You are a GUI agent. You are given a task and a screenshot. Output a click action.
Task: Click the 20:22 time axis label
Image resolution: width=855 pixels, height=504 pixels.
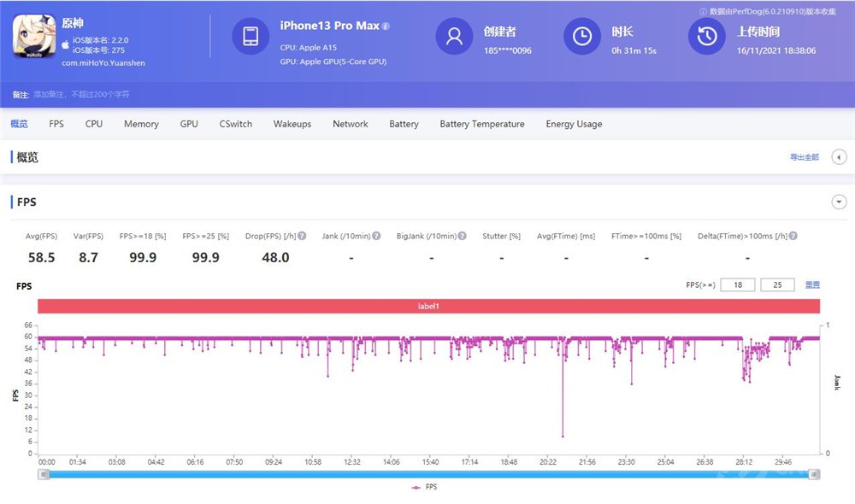click(x=548, y=462)
